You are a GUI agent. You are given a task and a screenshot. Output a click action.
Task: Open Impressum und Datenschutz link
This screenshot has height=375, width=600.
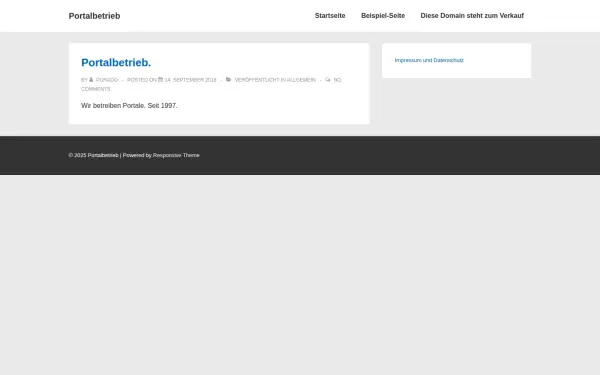point(429,60)
